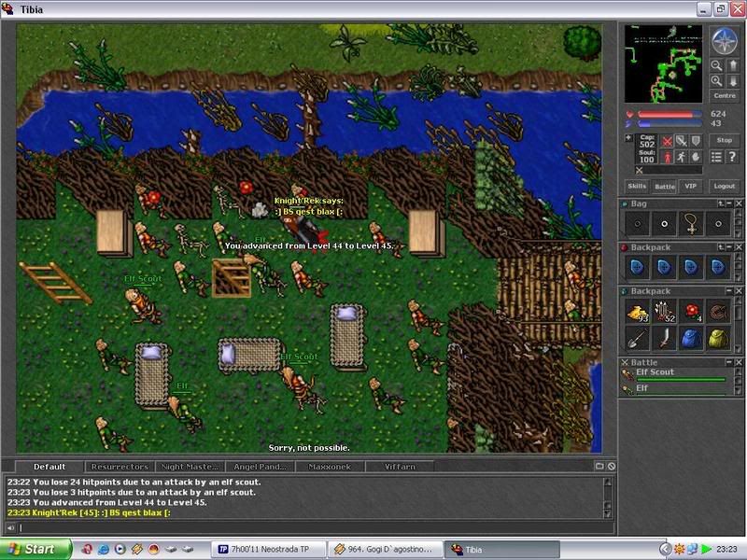Target Elf Scout in Battle list

pyautogui.click(x=675, y=374)
